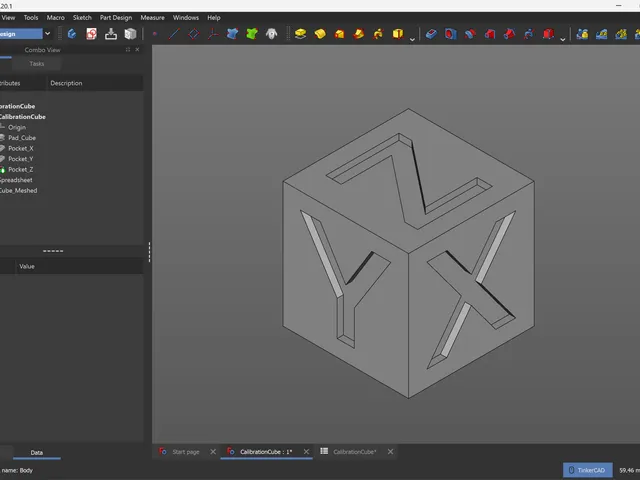
Task: Select the Linear pattern tool
Action: pyautogui.click(x=602, y=33)
